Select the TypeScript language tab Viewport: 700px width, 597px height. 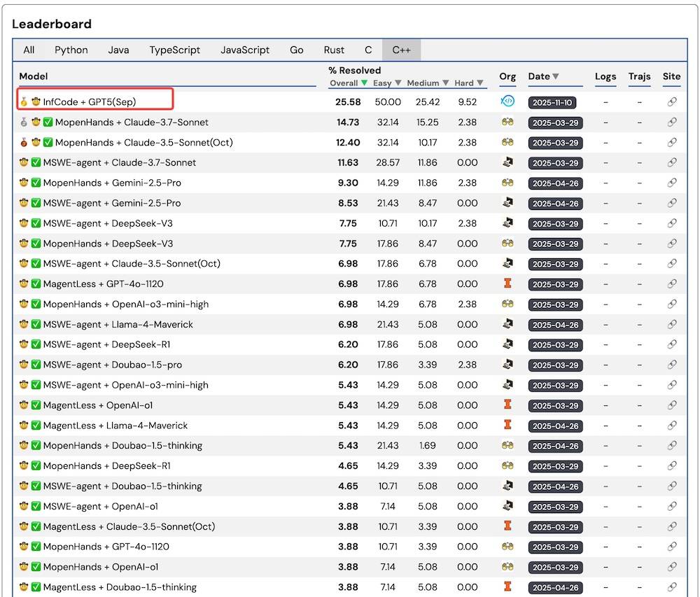[x=174, y=50]
